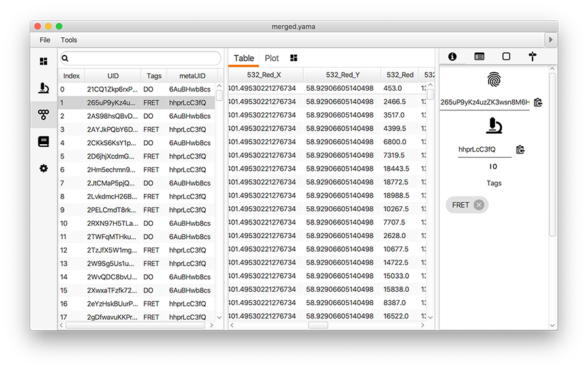Select molecule row 16 2eYzHskBUurP
The width and height of the screenshot is (588, 370).
[137, 303]
